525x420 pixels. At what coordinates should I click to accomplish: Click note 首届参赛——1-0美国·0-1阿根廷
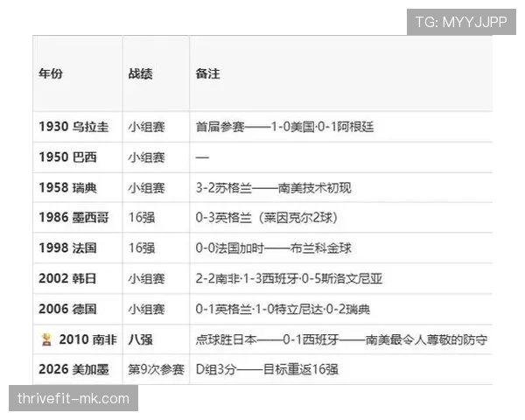284,127
